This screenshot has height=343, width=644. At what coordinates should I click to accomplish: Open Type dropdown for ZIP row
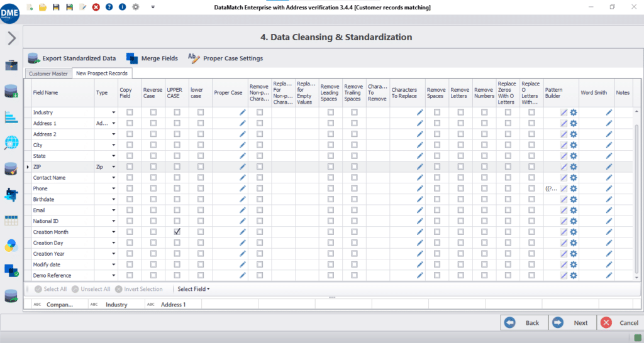(x=114, y=166)
